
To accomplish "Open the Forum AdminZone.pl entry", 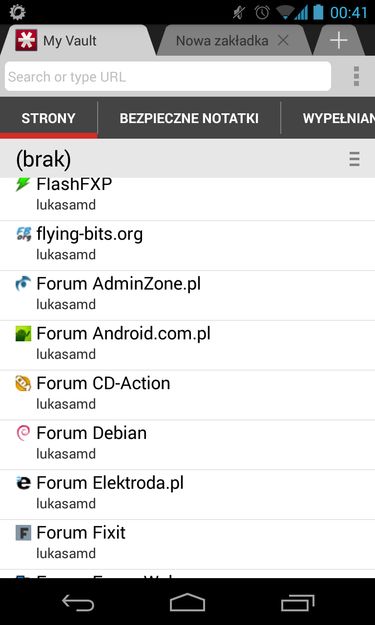I will pyautogui.click(x=187, y=295).
